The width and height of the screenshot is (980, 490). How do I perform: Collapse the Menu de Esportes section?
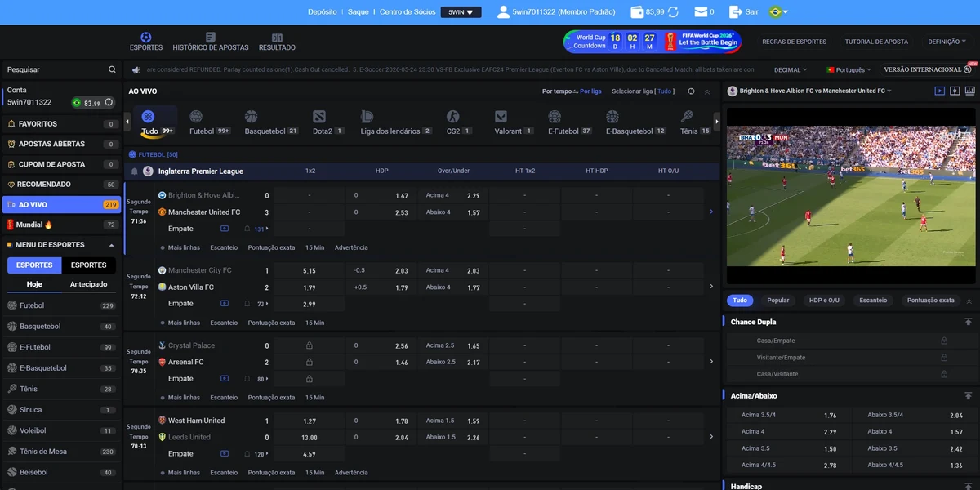(x=112, y=245)
